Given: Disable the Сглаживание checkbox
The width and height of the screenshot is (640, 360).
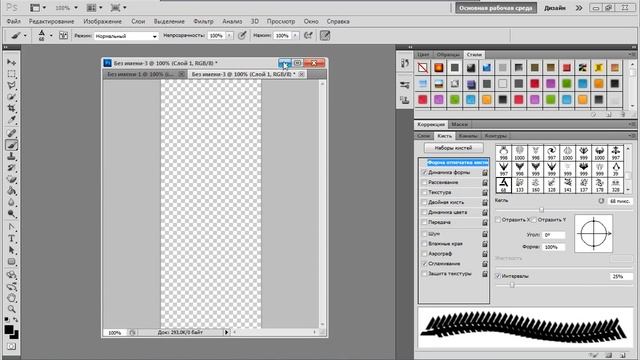Looking at the screenshot, I should 424,264.
